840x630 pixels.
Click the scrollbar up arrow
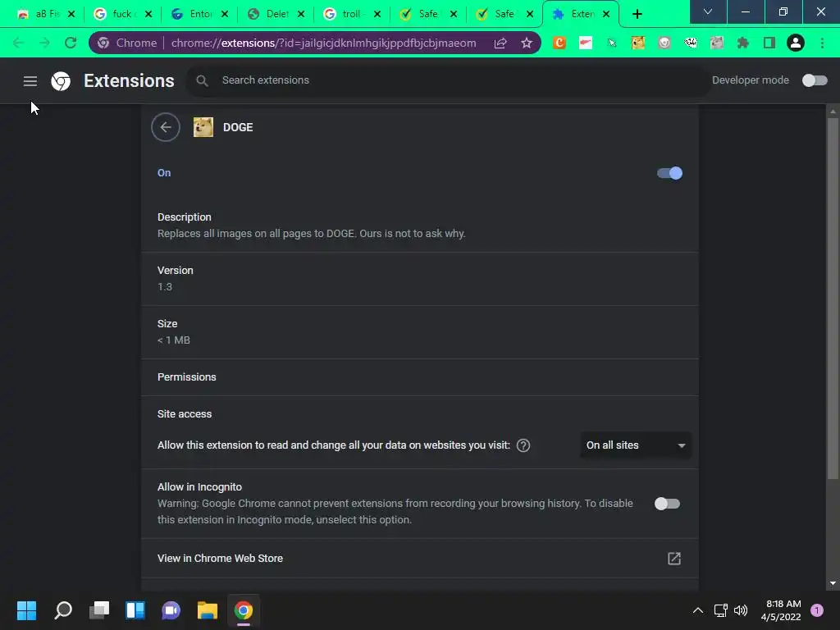(x=833, y=112)
